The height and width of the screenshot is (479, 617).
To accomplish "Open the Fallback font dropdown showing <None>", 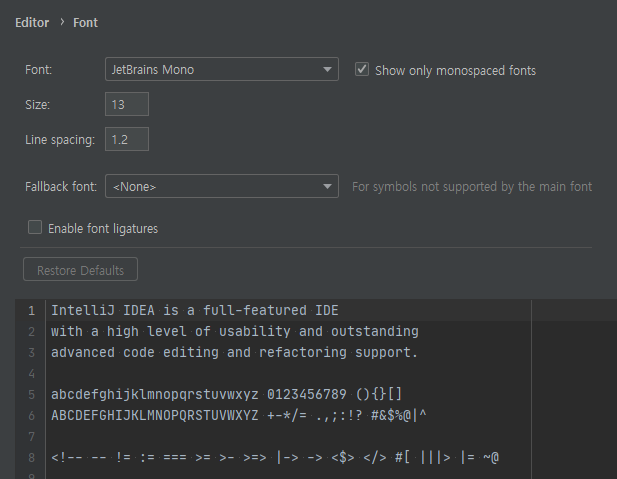I will (222, 186).
